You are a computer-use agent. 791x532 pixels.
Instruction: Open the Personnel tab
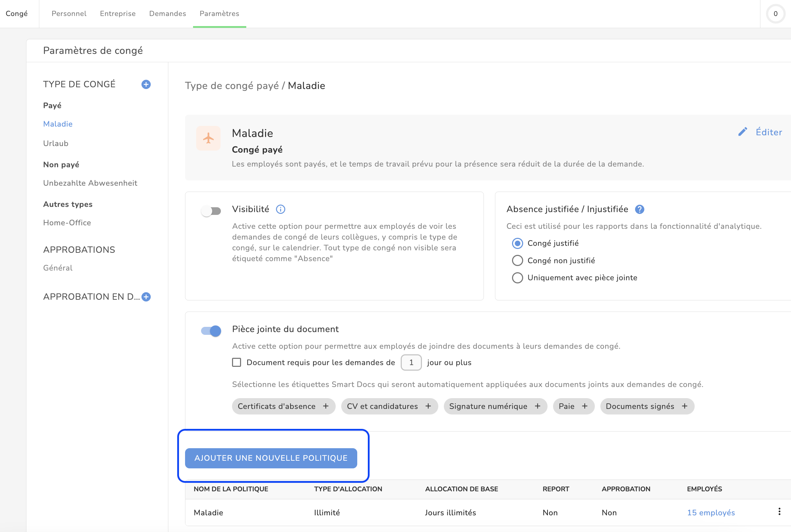point(69,14)
